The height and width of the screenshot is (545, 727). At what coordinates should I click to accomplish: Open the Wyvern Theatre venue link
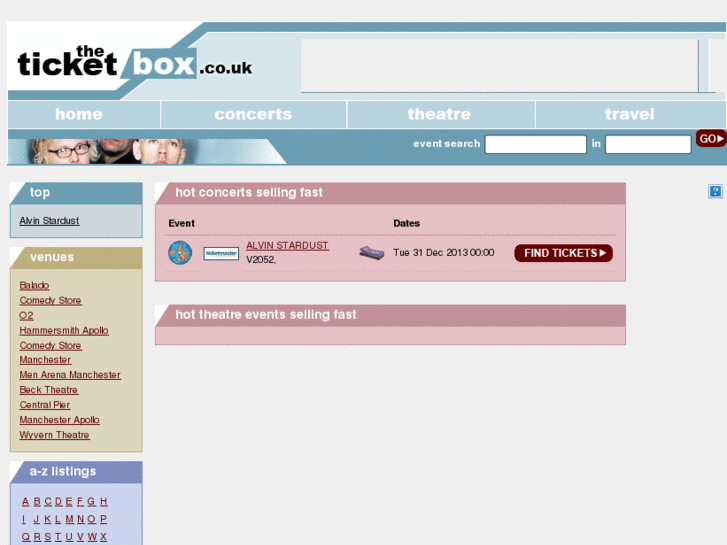coord(54,435)
